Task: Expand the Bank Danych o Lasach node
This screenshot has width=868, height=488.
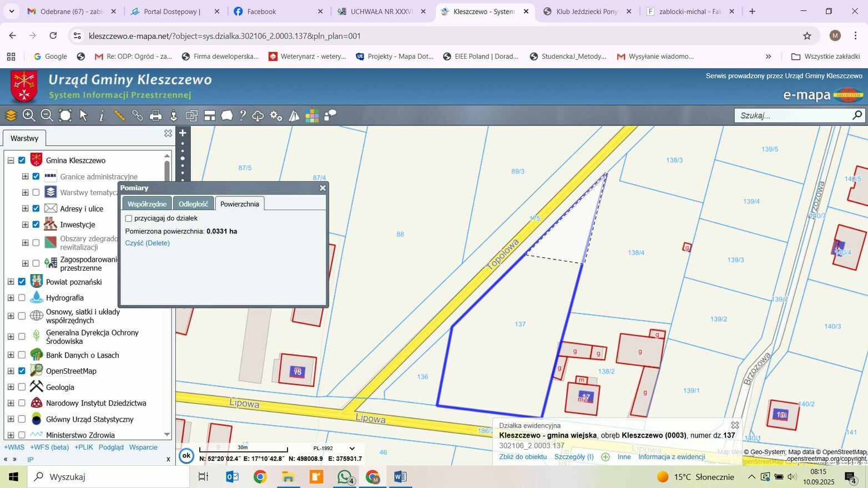Action: 11,355
